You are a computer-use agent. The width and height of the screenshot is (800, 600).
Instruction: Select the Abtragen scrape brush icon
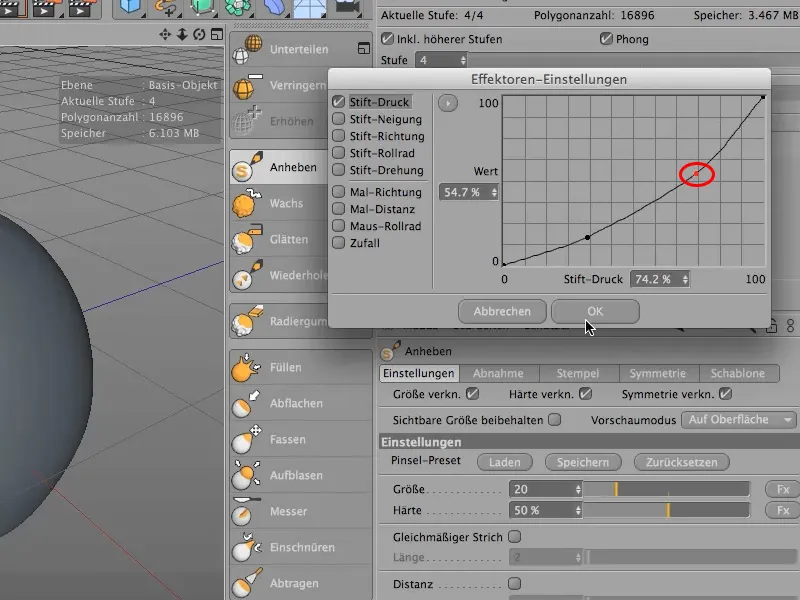tap(247, 583)
